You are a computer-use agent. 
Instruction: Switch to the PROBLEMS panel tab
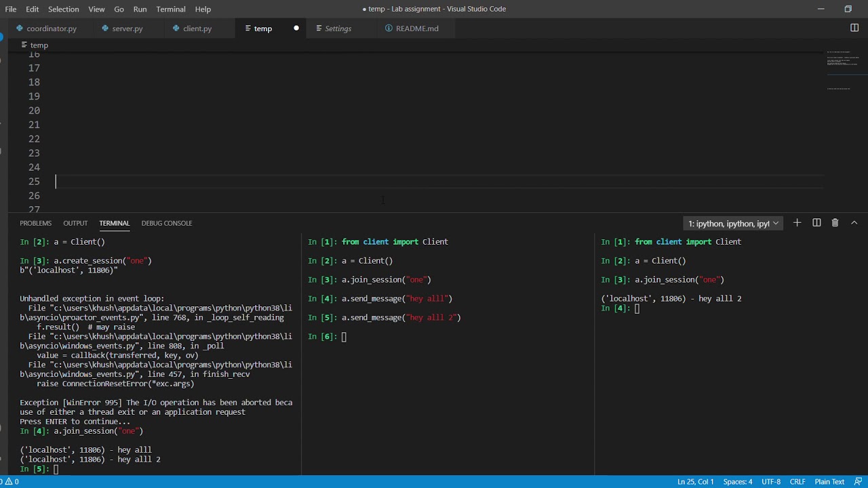35,223
